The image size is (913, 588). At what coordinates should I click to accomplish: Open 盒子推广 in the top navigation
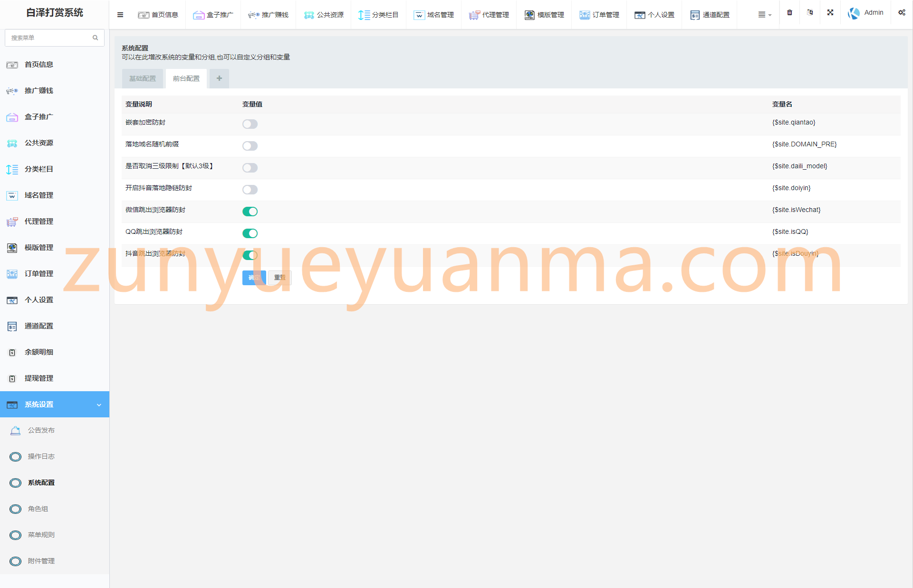(x=213, y=15)
